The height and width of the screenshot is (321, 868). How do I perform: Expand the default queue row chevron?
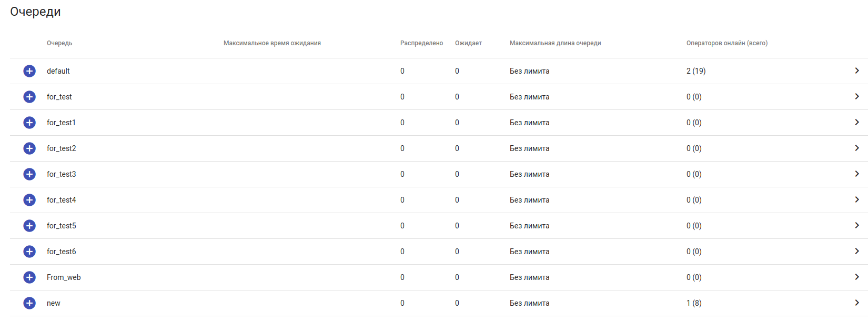(x=856, y=71)
